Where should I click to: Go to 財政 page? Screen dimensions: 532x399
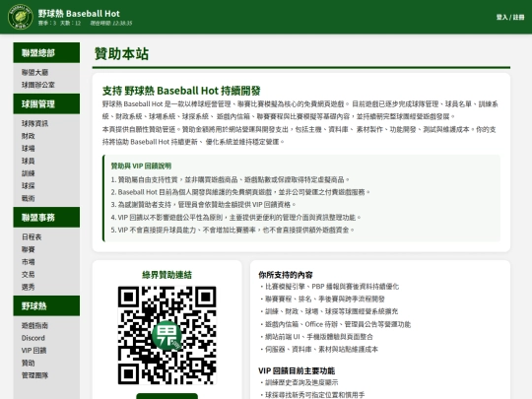click(29, 136)
